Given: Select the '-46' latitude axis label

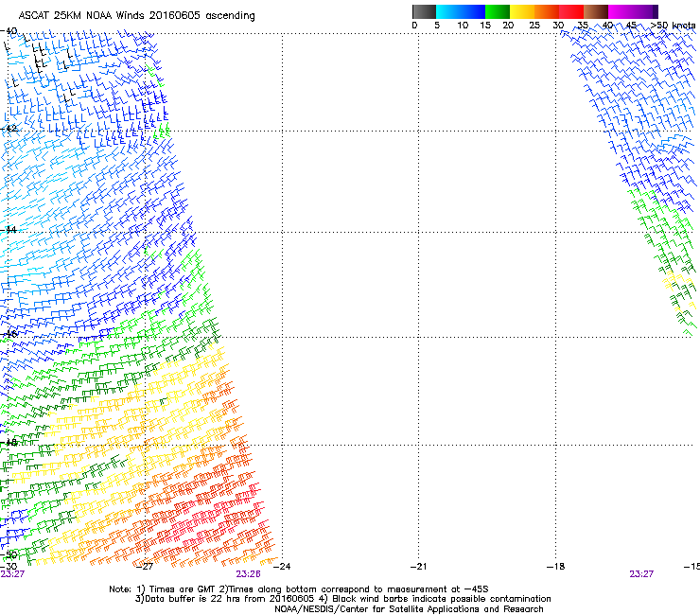Looking at the screenshot, I should pyautogui.click(x=9, y=334).
